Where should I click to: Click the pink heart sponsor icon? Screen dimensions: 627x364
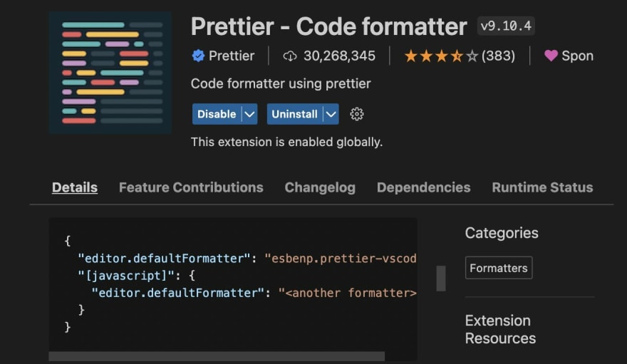551,56
